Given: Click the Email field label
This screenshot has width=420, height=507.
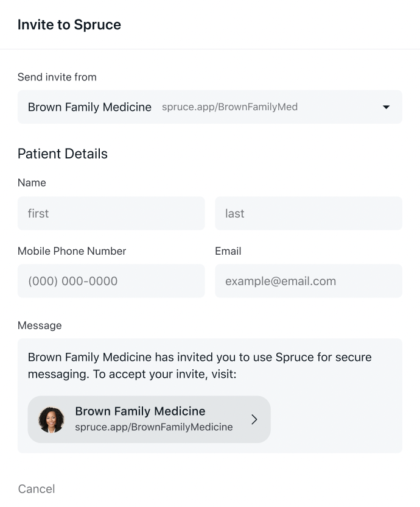Looking at the screenshot, I should coord(228,250).
